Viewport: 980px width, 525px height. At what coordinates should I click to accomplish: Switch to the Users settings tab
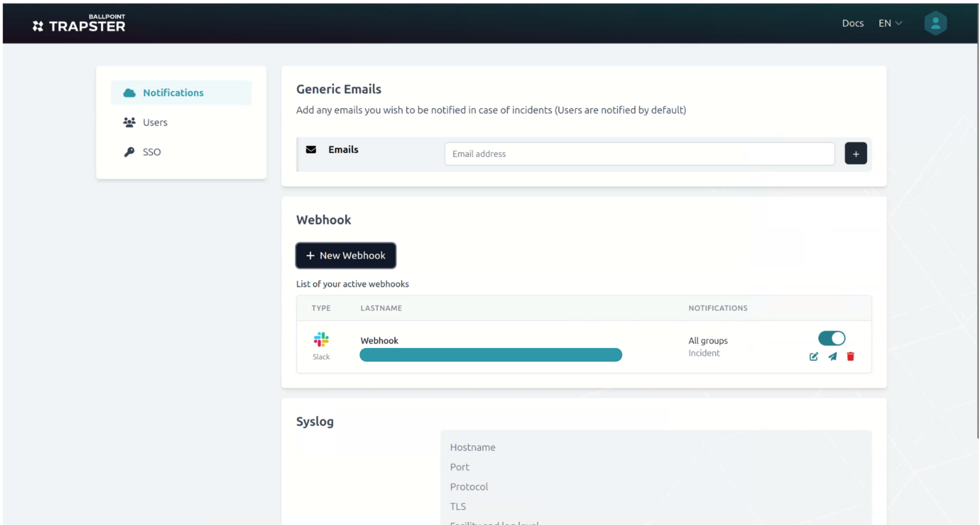click(155, 122)
